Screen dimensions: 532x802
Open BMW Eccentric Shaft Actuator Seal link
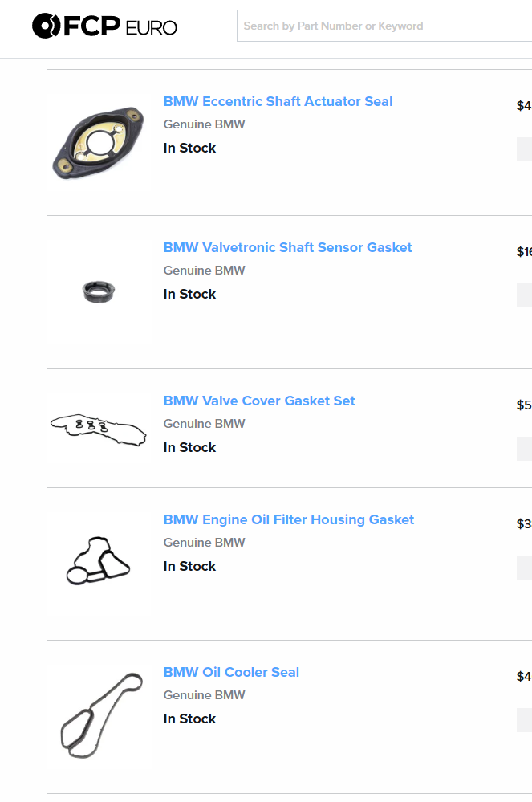tap(278, 101)
